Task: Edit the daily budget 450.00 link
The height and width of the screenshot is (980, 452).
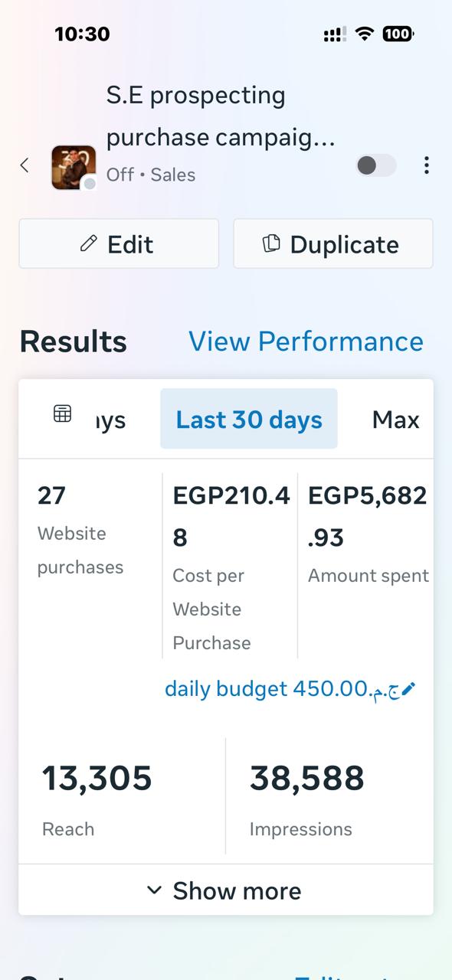Action: click(x=290, y=688)
